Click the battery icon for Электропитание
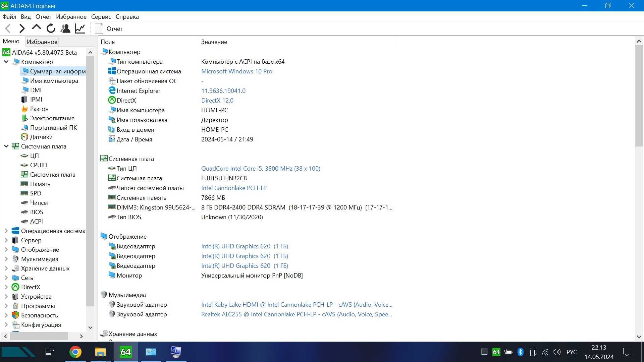 pyautogui.click(x=24, y=118)
